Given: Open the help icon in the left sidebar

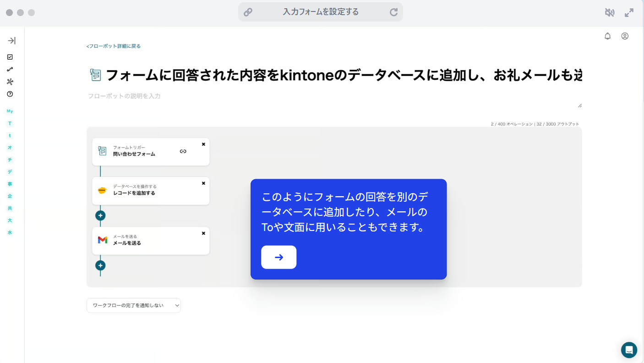Looking at the screenshot, I should (10, 94).
